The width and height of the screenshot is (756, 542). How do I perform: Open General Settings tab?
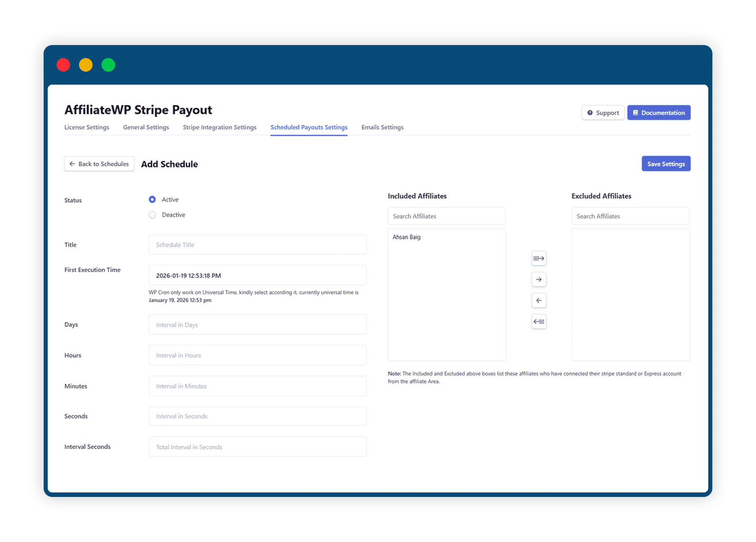[x=146, y=127]
